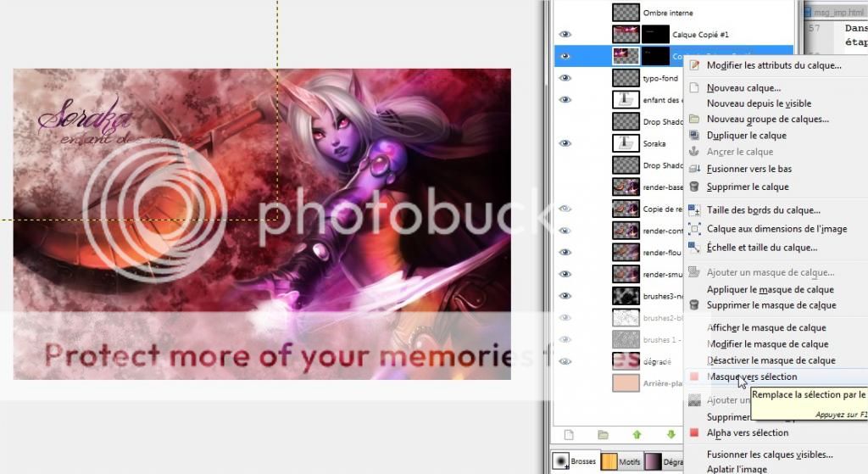Hide the render-cont layer

point(565,231)
